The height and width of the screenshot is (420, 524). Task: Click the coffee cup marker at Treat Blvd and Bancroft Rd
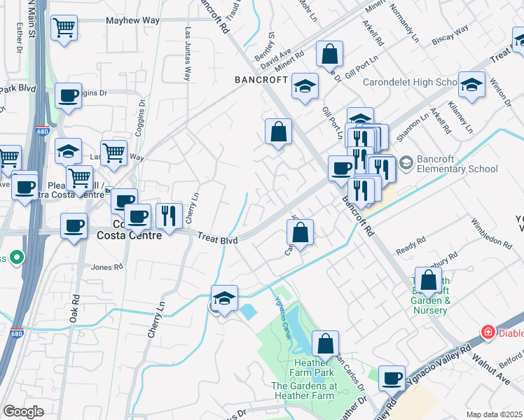click(x=341, y=170)
